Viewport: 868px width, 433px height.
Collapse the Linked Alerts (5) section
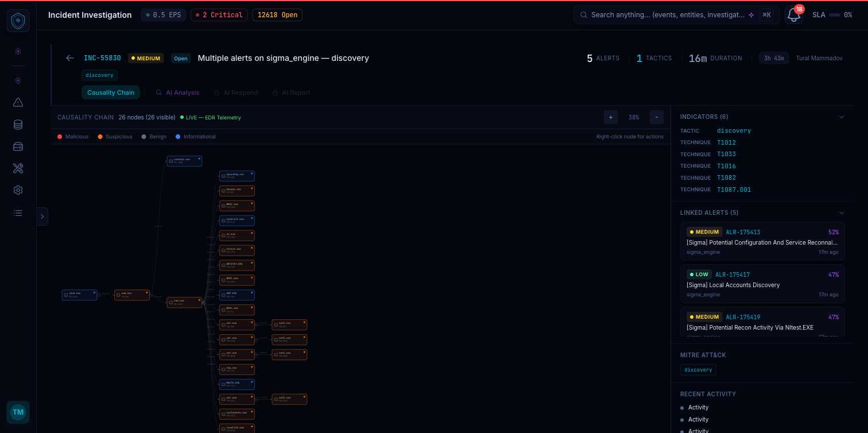(x=842, y=213)
